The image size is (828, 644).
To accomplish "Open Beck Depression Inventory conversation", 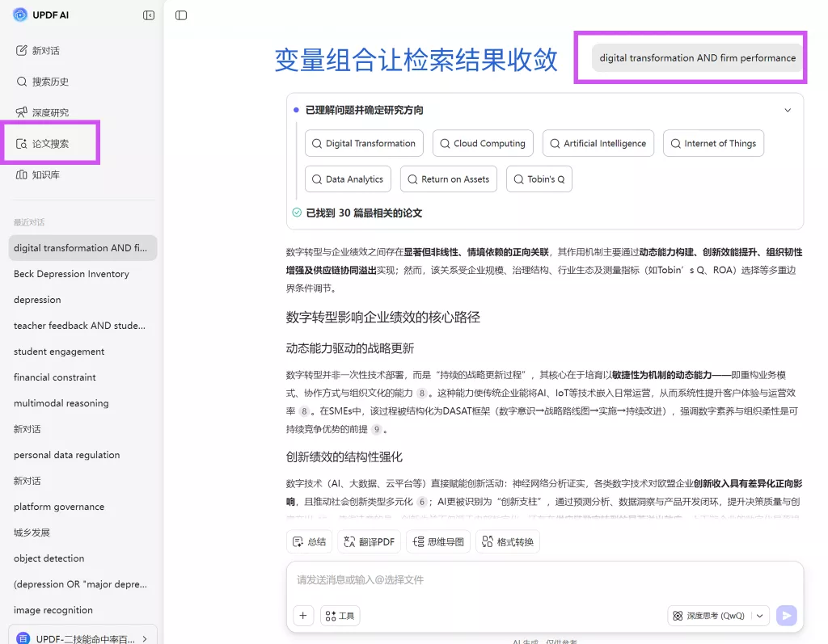I will point(71,274).
